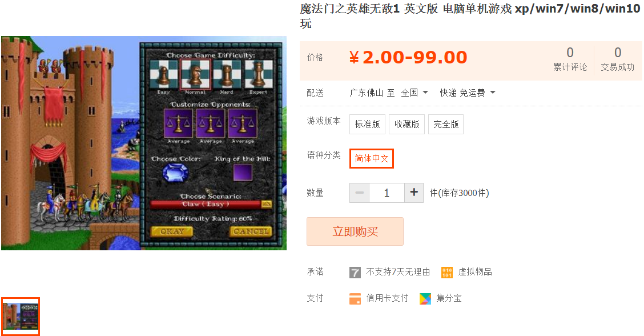Expand the 快递 免运费 shipping dropdown

tap(468, 93)
